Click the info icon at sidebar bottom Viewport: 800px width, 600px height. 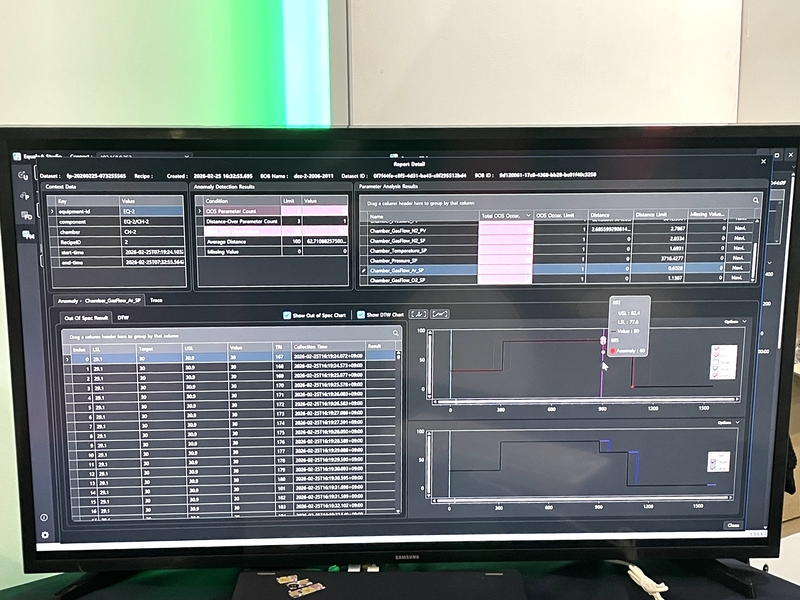click(44, 517)
